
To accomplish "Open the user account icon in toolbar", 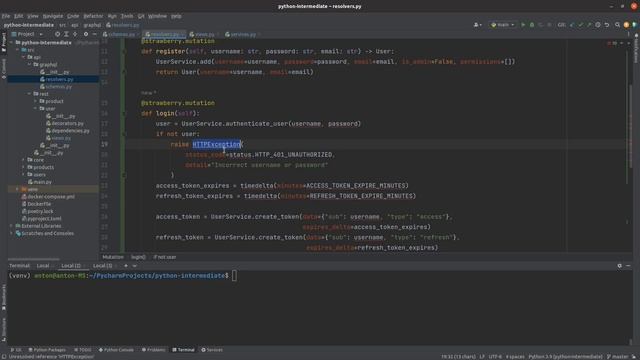I will 477,25.
